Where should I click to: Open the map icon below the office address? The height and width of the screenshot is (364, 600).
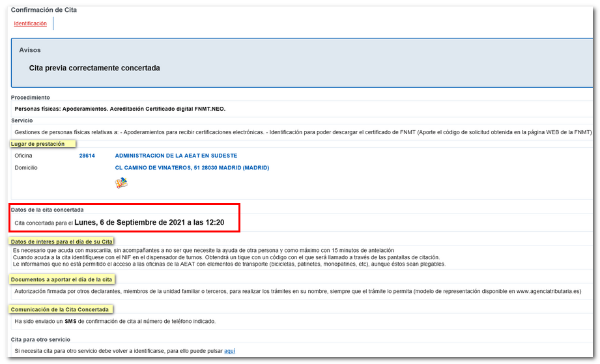[x=121, y=183]
